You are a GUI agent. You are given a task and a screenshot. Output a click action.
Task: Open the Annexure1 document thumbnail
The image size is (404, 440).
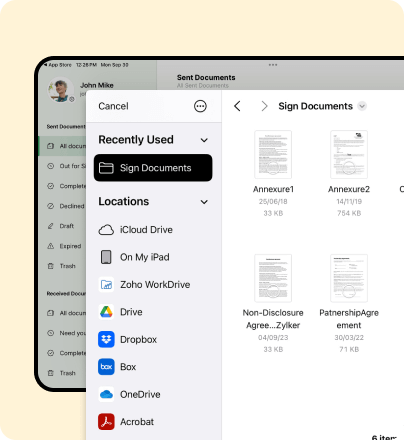[x=273, y=154]
